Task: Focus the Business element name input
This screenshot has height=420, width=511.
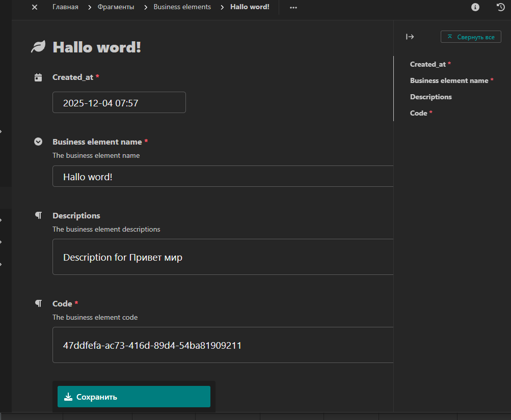Action: 223,176
